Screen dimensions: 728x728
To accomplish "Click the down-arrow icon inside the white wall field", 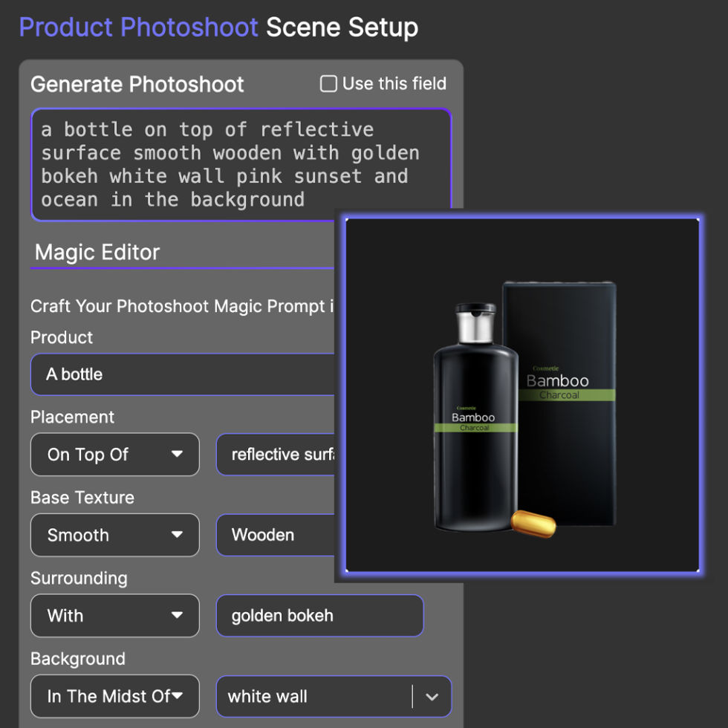I will click(x=433, y=696).
